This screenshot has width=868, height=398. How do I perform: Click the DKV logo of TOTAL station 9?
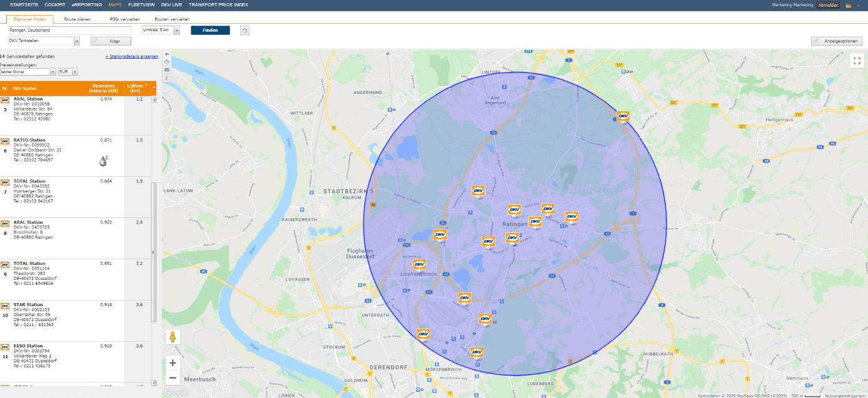pos(4,265)
